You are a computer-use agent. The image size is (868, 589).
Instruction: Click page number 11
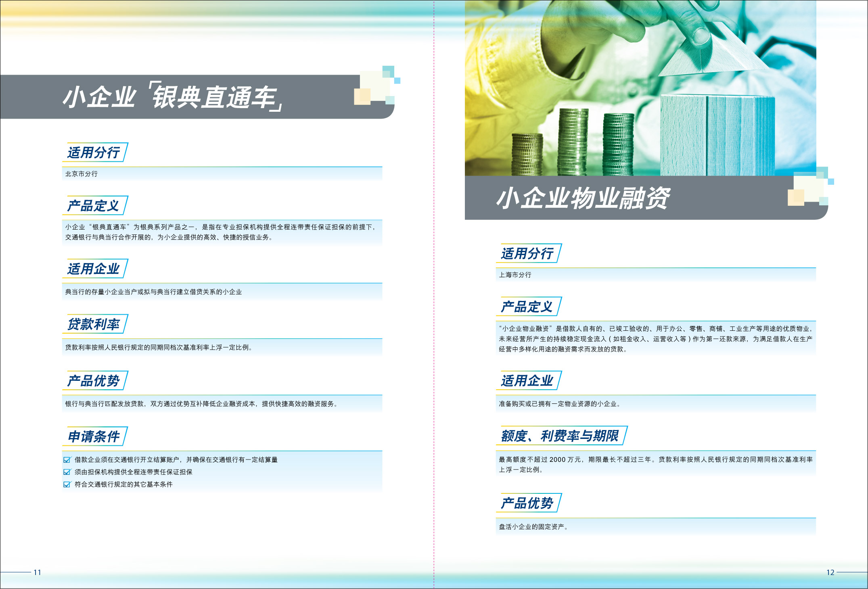[37, 572]
